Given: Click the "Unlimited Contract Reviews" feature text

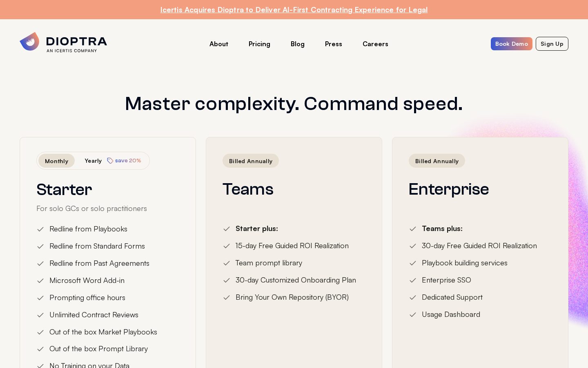Looking at the screenshot, I should (x=94, y=315).
